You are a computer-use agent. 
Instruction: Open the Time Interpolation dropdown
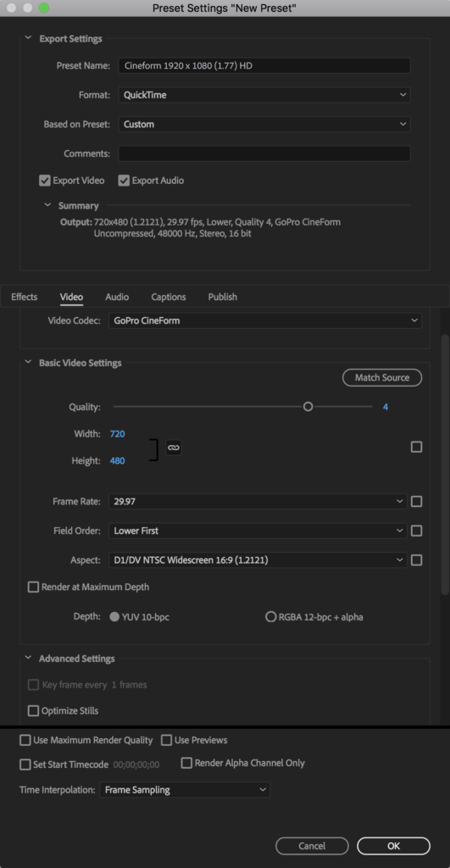click(x=185, y=790)
